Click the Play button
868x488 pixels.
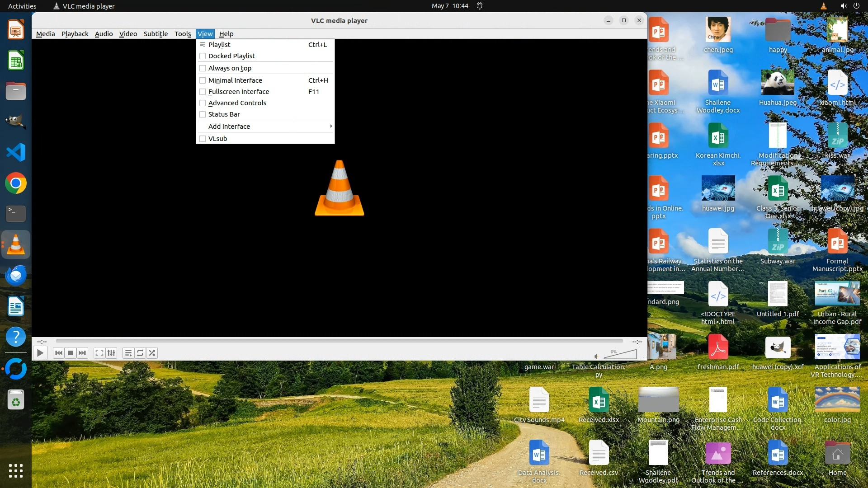click(x=40, y=353)
